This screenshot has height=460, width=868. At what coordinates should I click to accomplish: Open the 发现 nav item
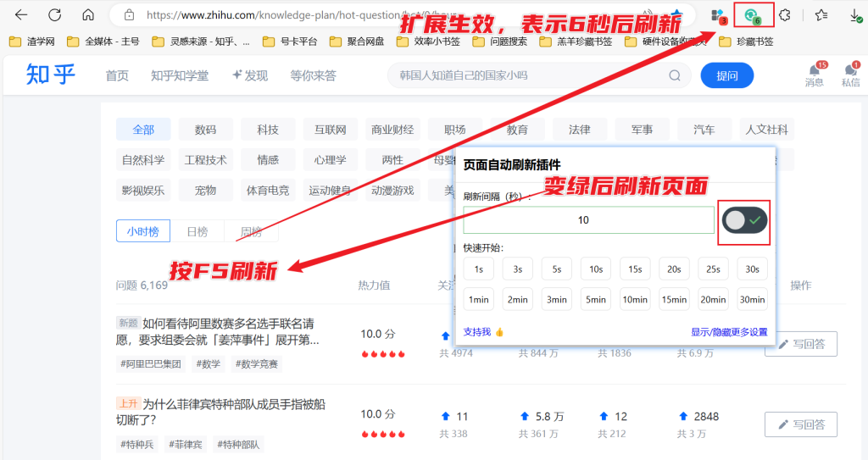250,76
